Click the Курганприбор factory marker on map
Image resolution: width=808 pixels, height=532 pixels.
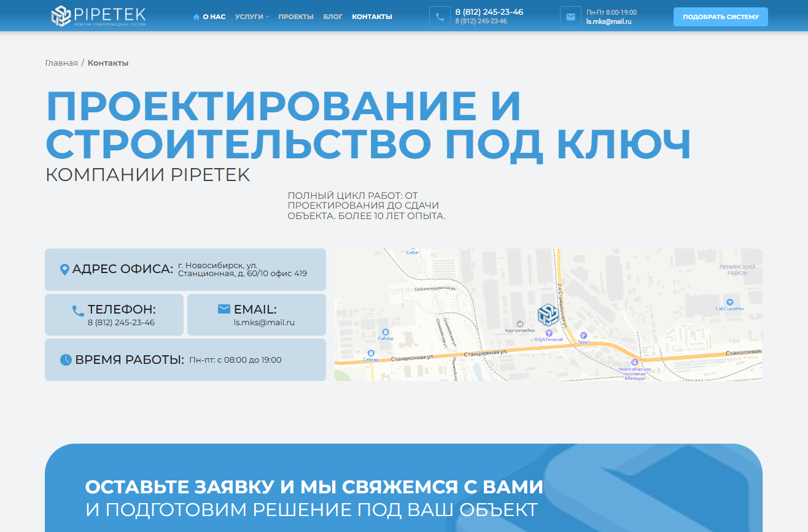tap(520, 323)
